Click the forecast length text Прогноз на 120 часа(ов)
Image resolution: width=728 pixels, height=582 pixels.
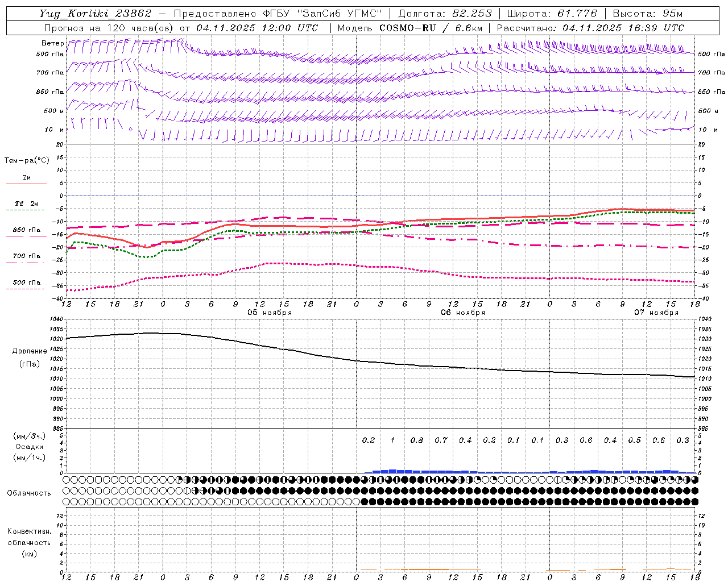pyautogui.click(x=109, y=28)
